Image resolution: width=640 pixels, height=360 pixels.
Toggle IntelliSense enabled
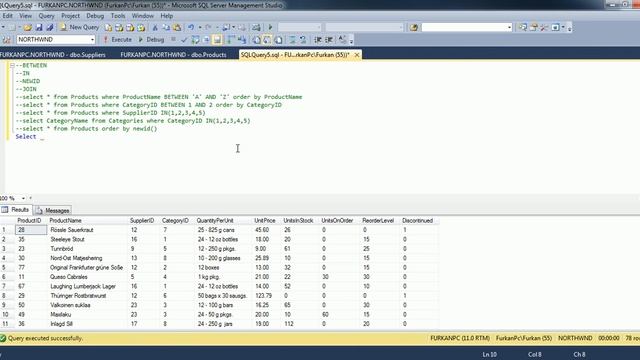coord(217,40)
